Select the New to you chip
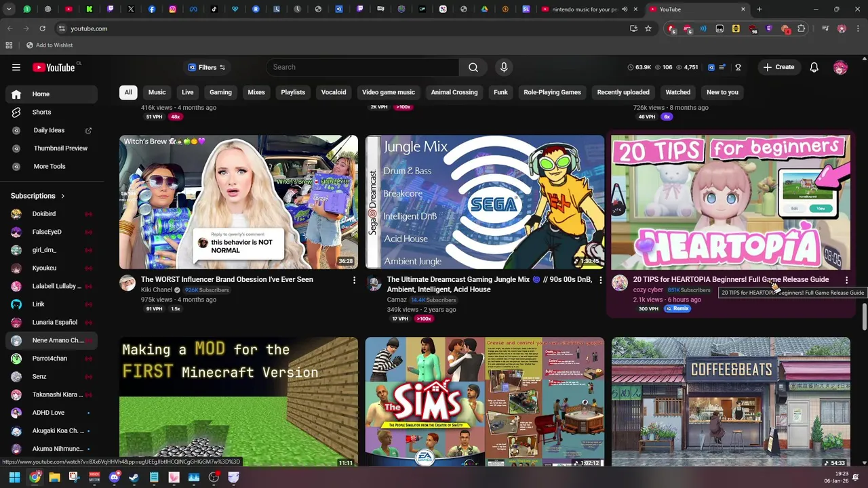This screenshot has height=488, width=868. [x=722, y=92]
